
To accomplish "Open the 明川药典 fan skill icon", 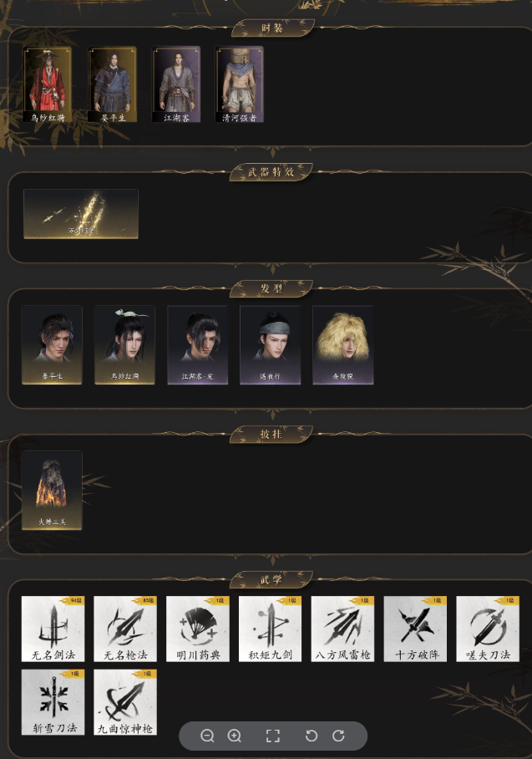I will click(198, 629).
